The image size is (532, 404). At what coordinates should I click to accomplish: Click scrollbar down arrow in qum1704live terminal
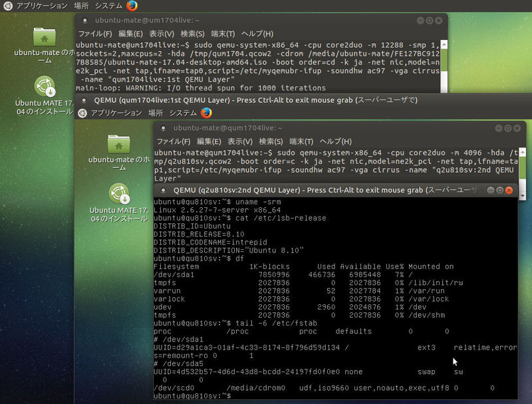(x=523, y=195)
